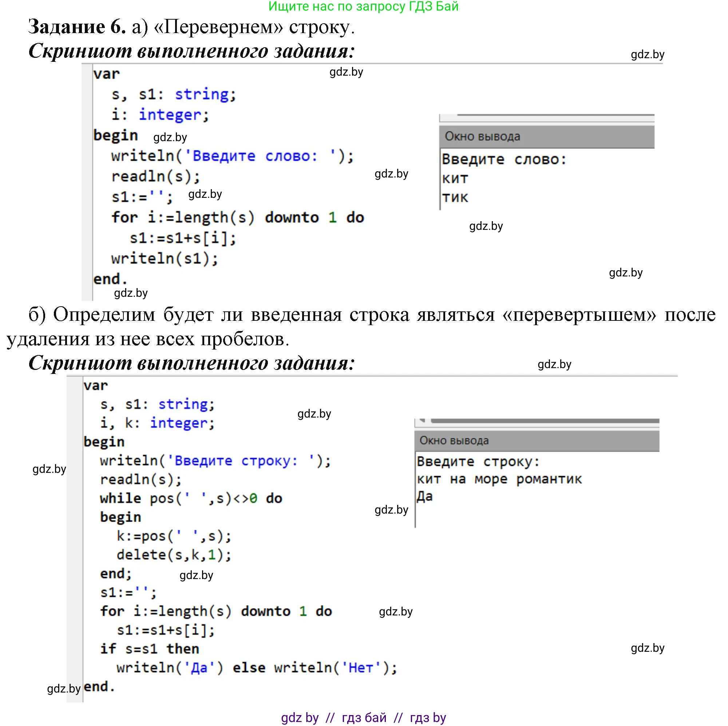
Task: Click the first 'Скриншот выполненного задания:' caption
Action: click(x=191, y=51)
